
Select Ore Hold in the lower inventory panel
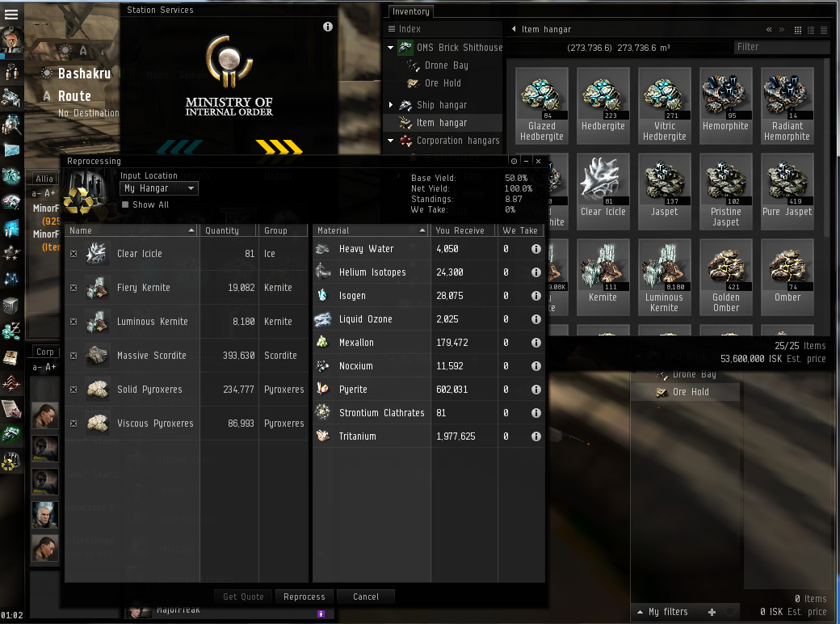tap(685, 392)
